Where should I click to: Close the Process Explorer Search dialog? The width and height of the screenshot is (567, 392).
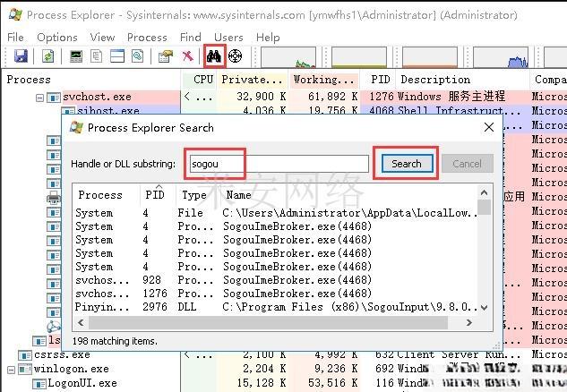point(489,127)
